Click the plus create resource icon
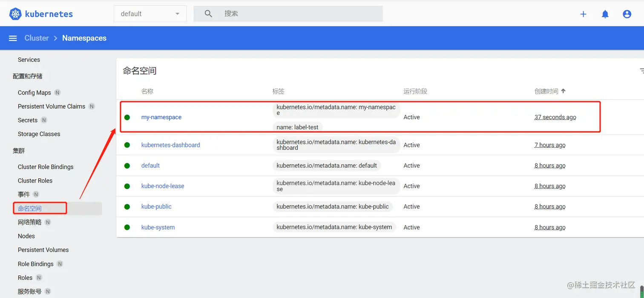This screenshot has height=298, width=644. coord(584,14)
